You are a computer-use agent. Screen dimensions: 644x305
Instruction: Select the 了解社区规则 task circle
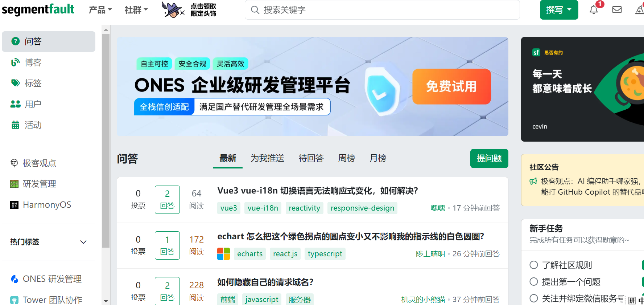coord(534,265)
